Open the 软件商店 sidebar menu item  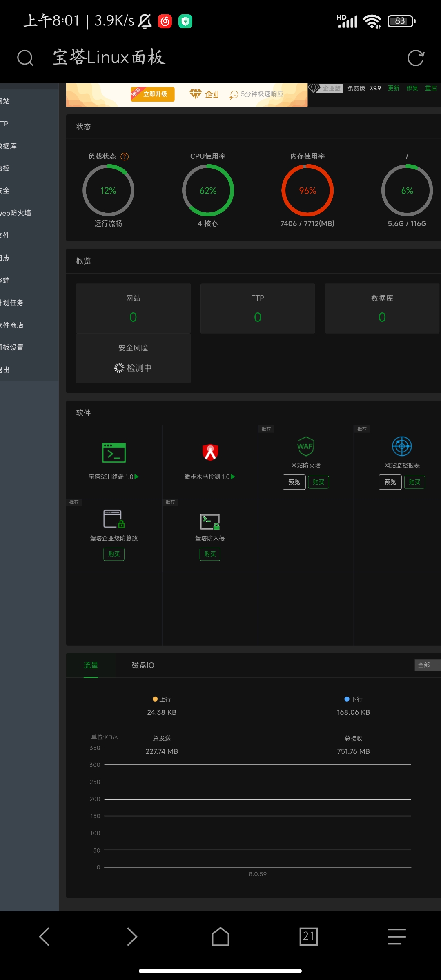[29, 325]
